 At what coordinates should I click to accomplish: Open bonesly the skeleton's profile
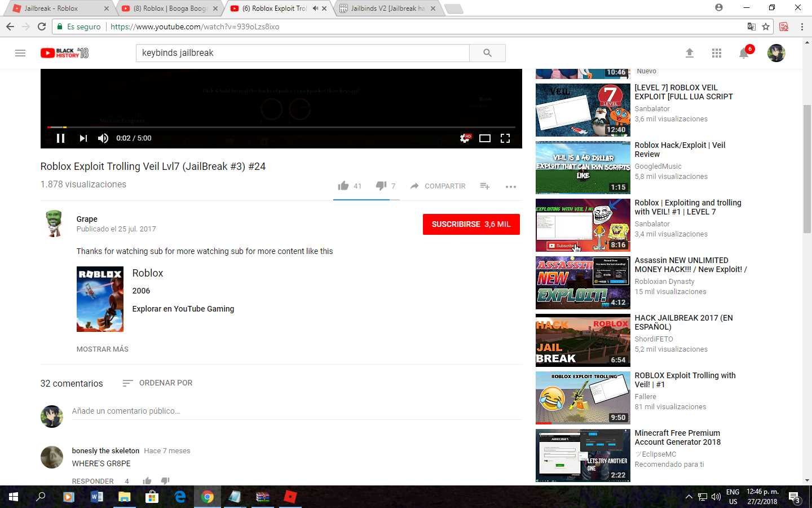[105, 450]
